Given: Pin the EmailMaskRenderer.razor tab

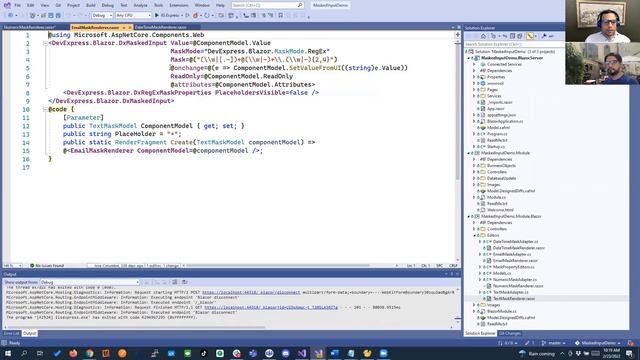Looking at the screenshot, I should (124, 27).
